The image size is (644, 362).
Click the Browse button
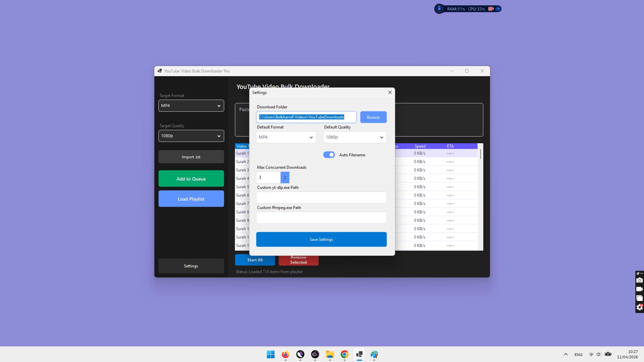(373, 117)
